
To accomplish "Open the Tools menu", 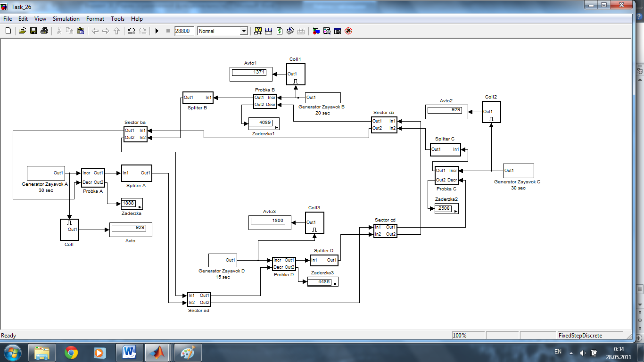I will point(118,19).
